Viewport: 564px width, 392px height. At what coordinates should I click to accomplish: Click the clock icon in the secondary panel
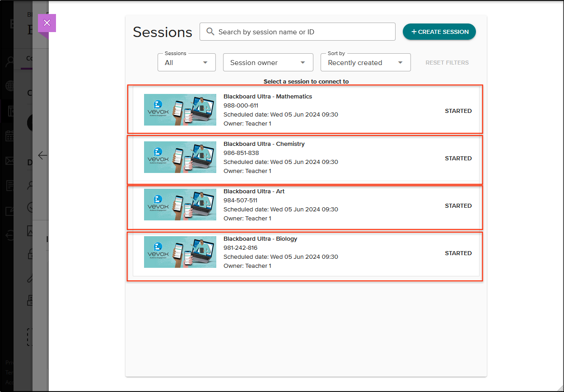(x=30, y=208)
